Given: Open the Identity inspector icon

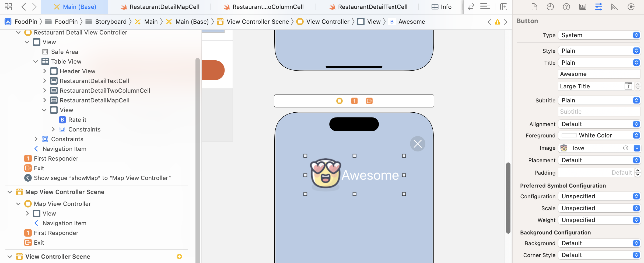Looking at the screenshot, I should point(582,7).
